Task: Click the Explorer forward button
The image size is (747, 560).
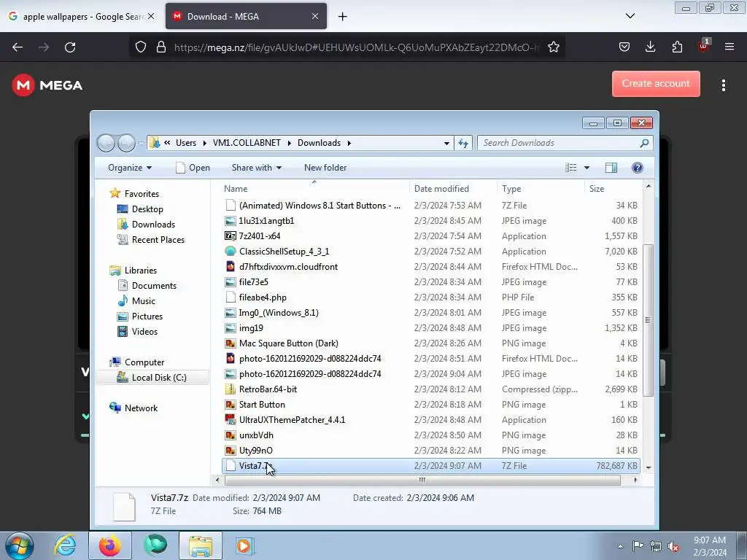Action: point(126,143)
